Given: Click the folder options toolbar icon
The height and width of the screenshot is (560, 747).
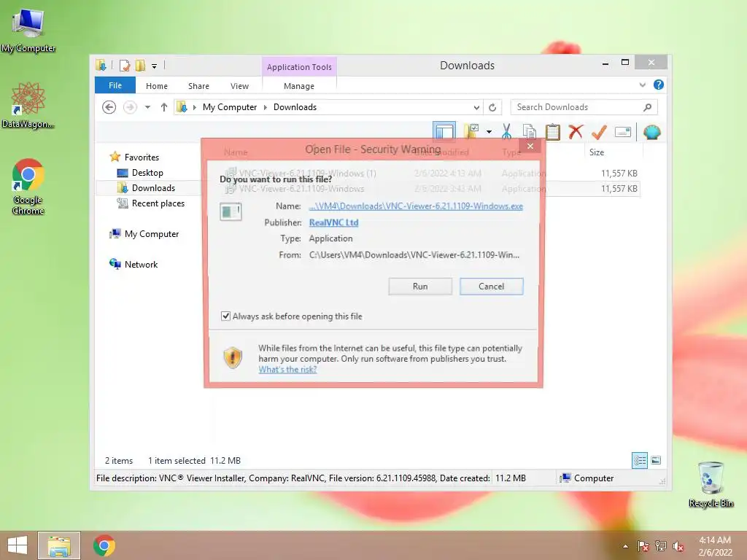Looking at the screenshot, I should pyautogui.click(x=472, y=131).
